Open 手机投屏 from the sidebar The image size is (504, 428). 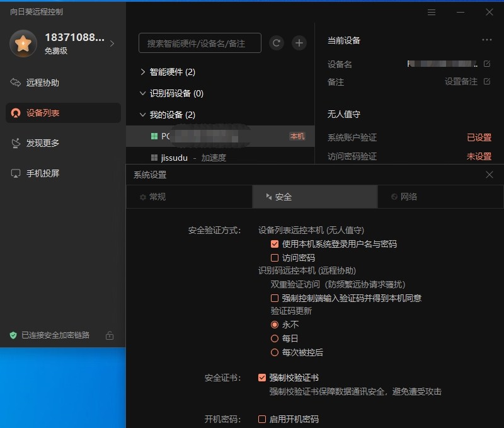click(x=47, y=173)
